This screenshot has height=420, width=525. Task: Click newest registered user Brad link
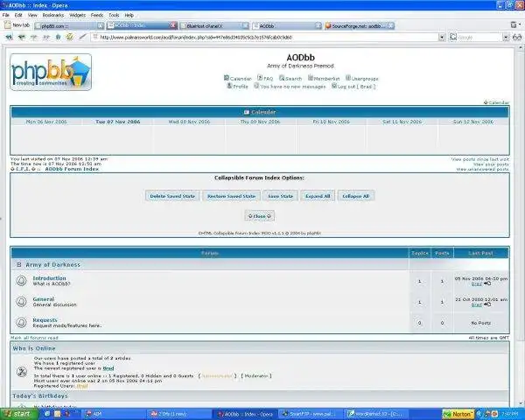coord(108,368)
